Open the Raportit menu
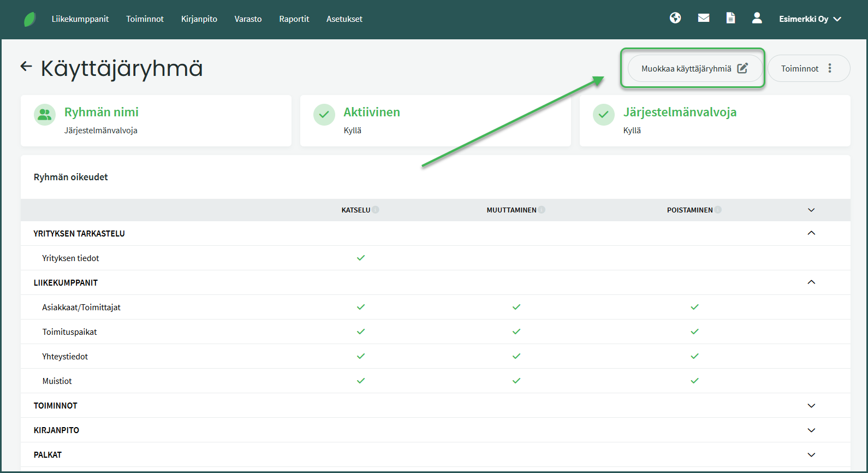This screenshot has width=868, height=473. pyautogui.click(x=294, y=19)
